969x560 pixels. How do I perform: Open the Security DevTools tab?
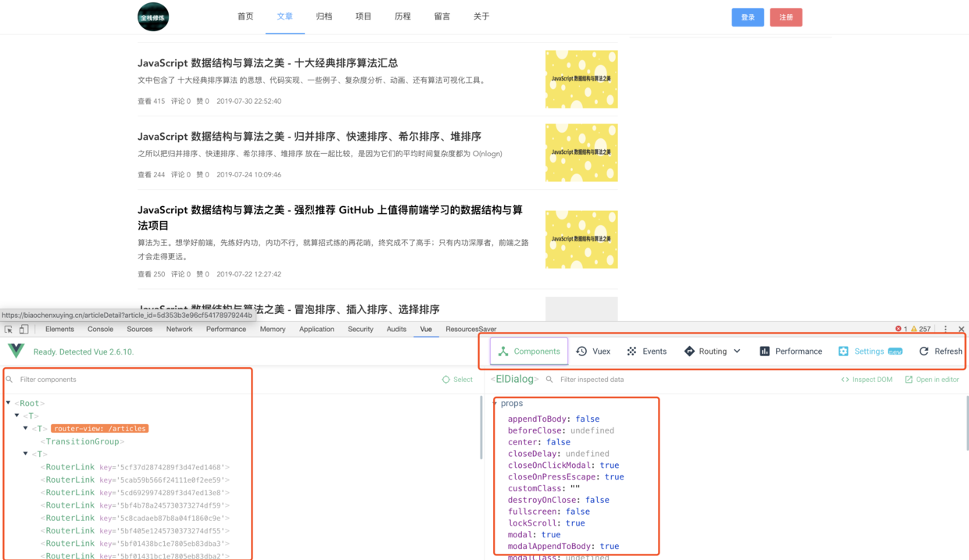point(360,329)
